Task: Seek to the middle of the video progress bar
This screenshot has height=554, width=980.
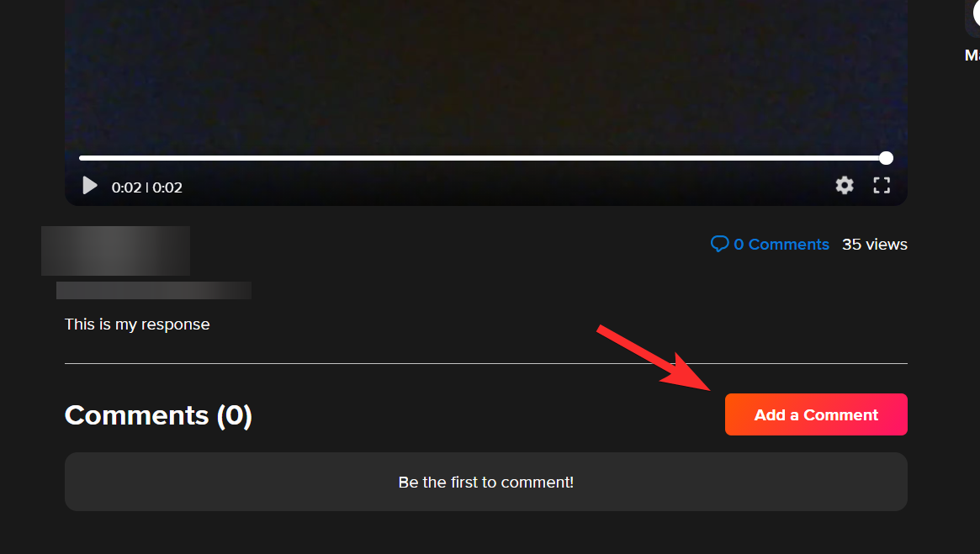Action: 483,158
